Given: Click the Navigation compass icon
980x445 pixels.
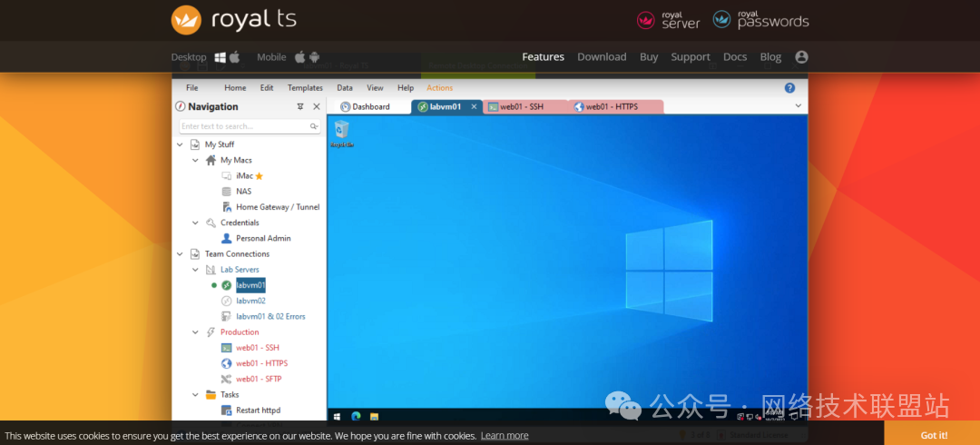Looking at the screenshot, I should click(x=180, y=106).
